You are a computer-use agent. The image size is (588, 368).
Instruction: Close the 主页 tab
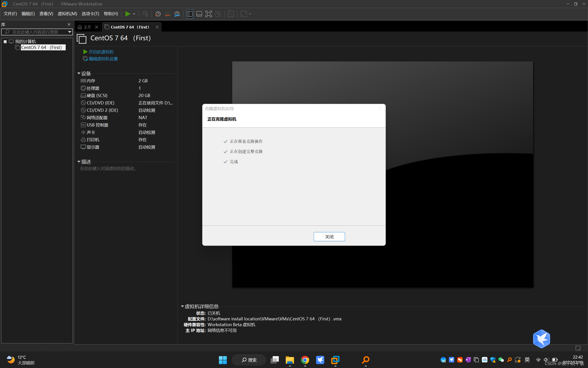[97, 27]
